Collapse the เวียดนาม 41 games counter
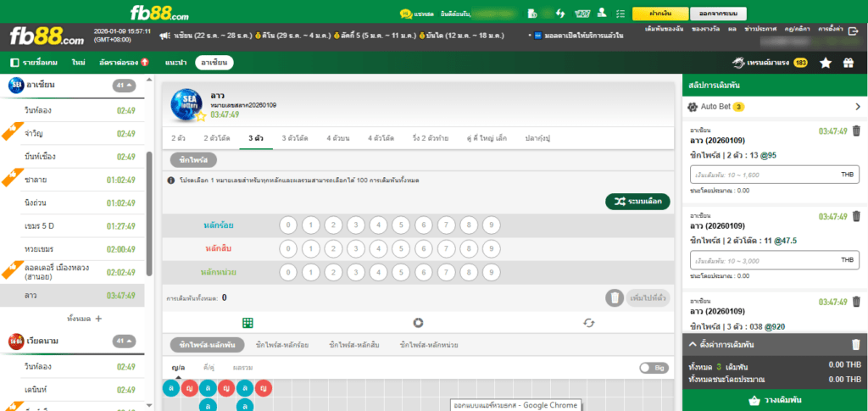Image resolution: width=868 pixels, height=411 pixels. [124, 342]
